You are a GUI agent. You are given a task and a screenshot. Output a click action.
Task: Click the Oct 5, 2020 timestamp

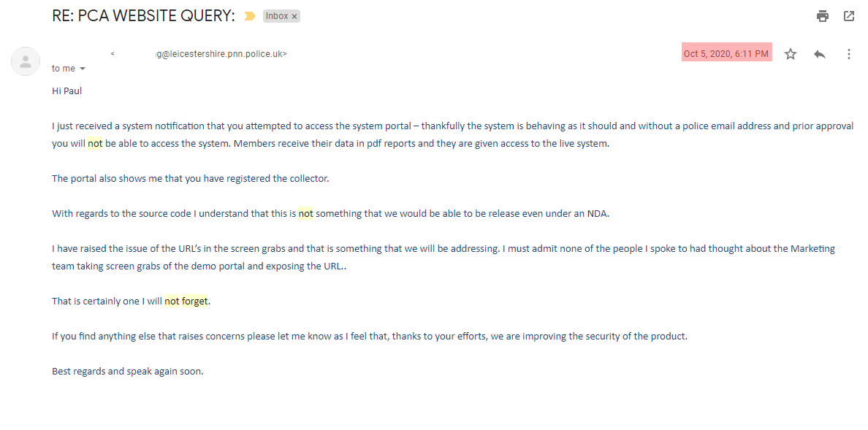coord(726,53)
